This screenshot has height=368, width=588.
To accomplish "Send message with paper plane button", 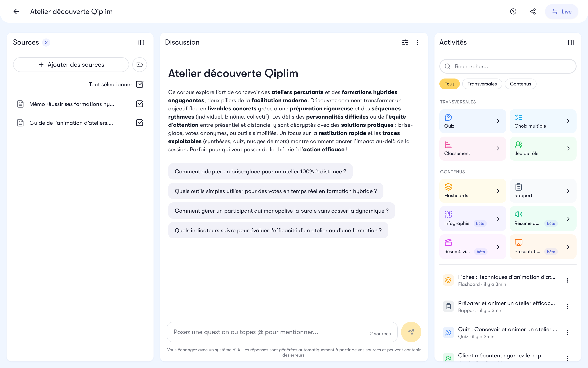I will [411, 332].
